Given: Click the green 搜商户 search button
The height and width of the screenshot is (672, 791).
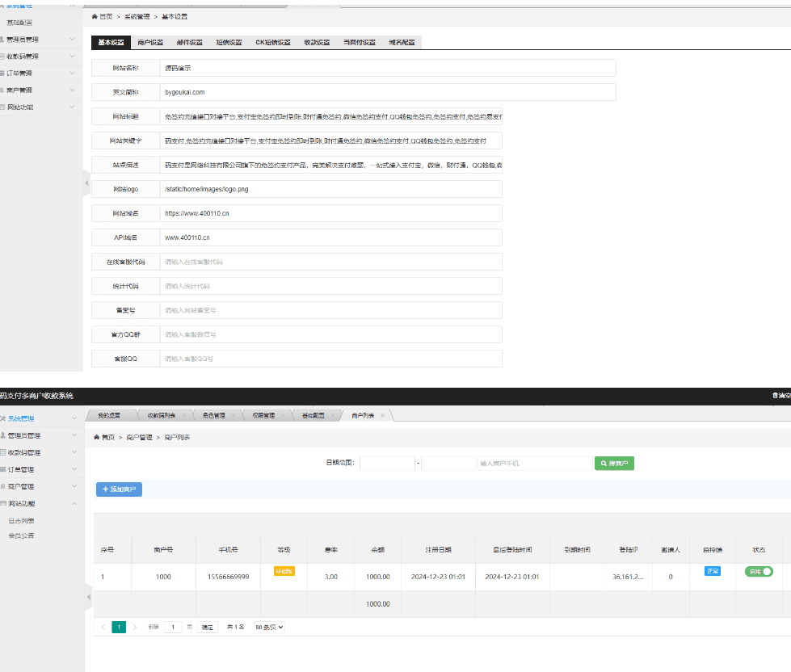Looking at the screenshot, I should click(615, 464).
